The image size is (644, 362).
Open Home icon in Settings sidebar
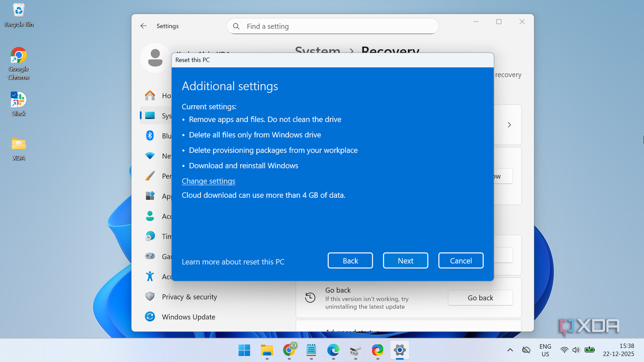click(x=150, y=96)
